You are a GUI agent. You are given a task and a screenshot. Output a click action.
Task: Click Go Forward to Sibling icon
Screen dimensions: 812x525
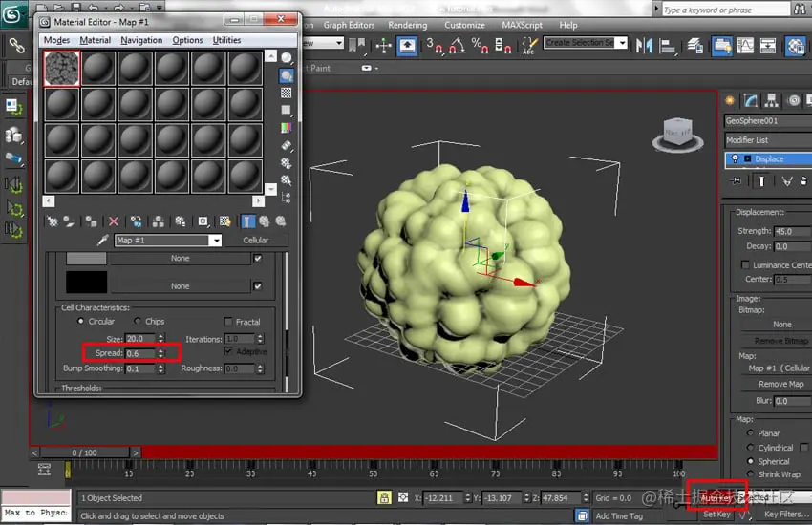coord(281,221)
